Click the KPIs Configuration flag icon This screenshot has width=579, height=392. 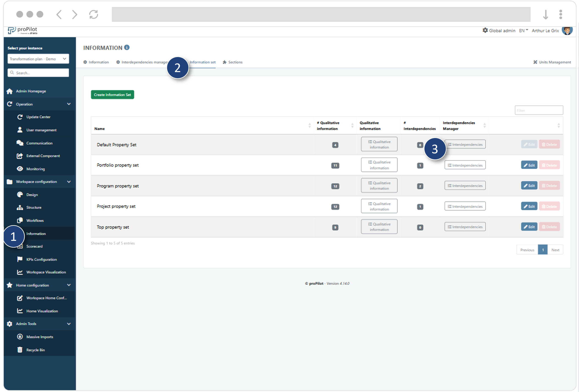[x=20, y=259]
